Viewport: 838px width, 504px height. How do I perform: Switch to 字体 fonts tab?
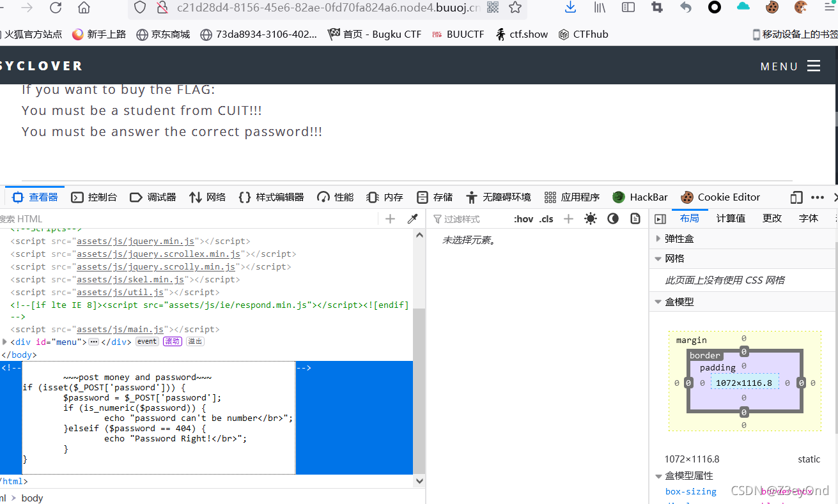click(809, 218)
